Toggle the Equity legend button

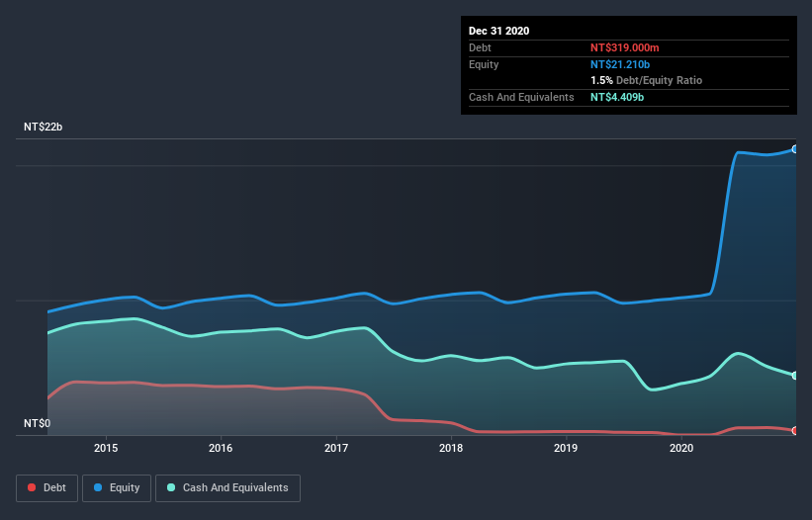point(117,488)
